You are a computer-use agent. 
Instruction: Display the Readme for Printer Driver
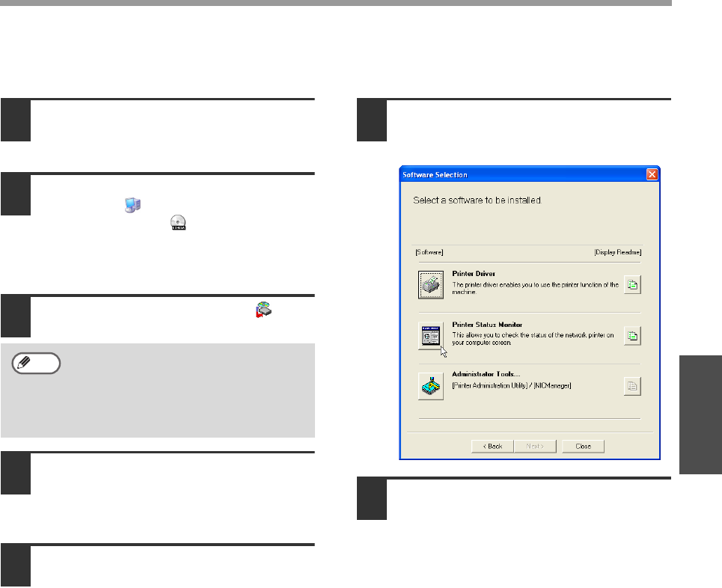point(632,284)
